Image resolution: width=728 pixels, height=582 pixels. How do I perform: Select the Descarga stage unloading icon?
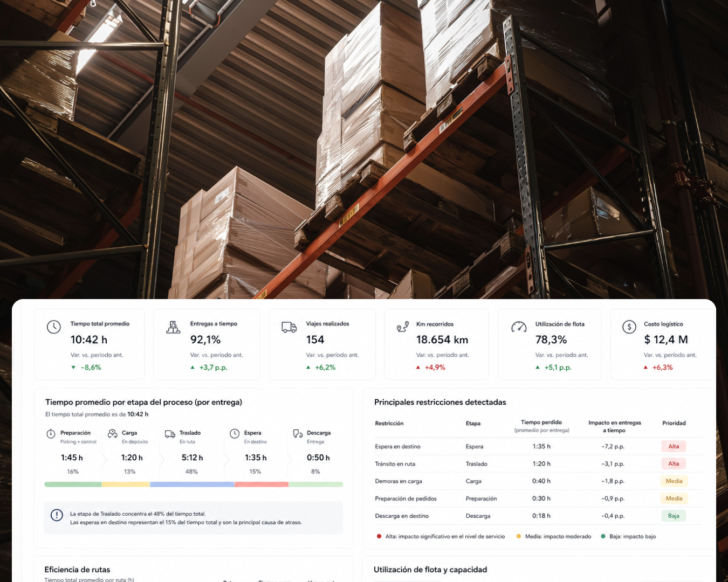[298, 433]
